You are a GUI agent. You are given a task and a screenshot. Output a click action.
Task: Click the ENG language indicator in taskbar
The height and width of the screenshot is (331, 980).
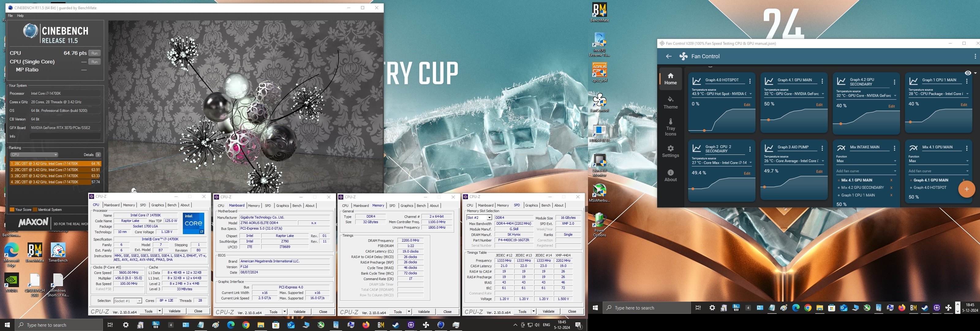[546, 325]
